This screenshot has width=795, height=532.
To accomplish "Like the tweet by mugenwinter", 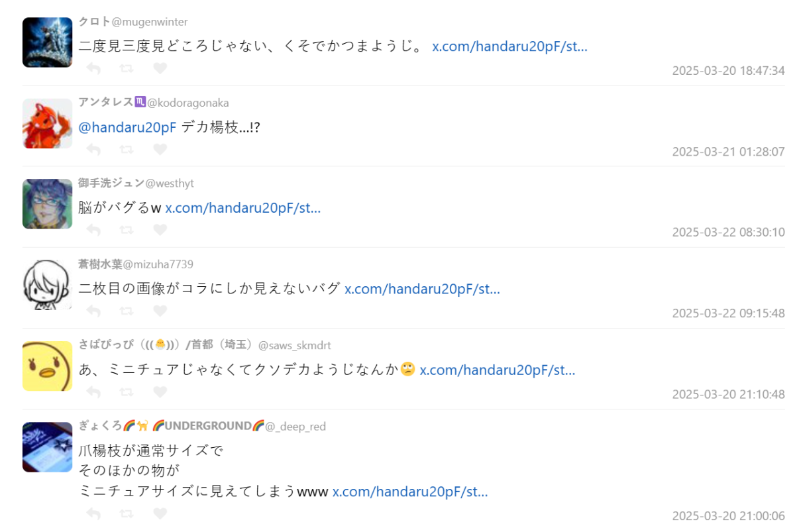I will point(160,68).
